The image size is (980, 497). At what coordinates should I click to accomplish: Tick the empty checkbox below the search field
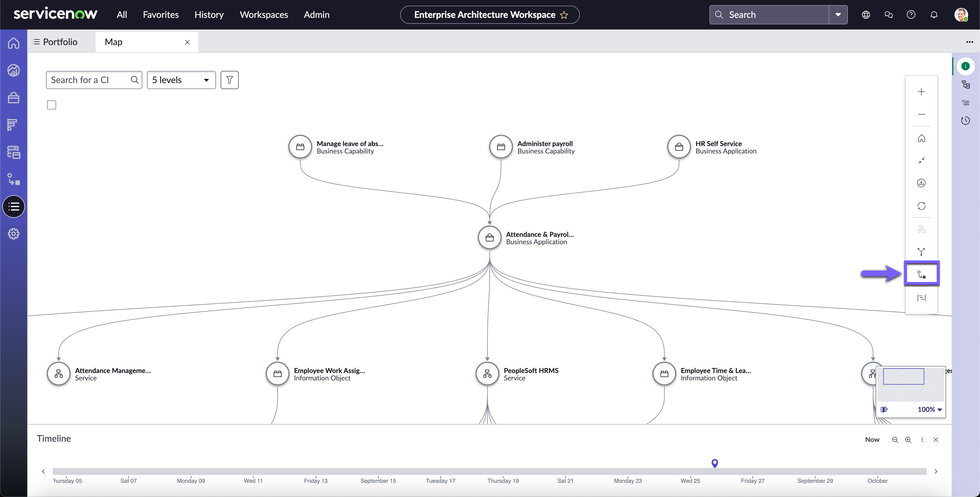(52, 105)
